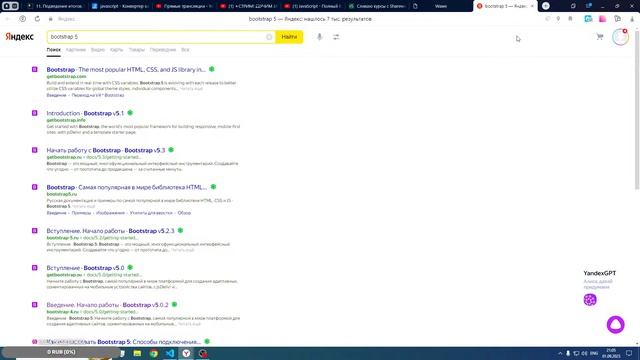
Task: Open result 'Начать работу с Bootstrap v5.3'
Action: click(x=106, y=150)
